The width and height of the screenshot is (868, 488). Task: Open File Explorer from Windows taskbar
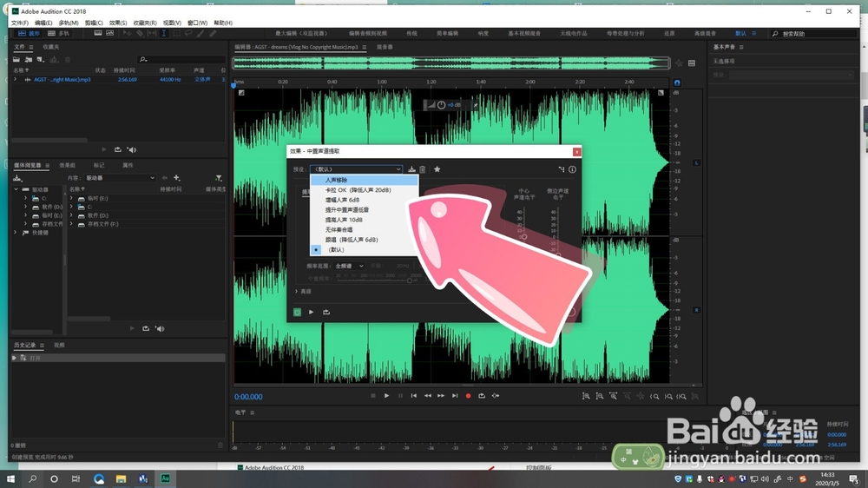122,478
